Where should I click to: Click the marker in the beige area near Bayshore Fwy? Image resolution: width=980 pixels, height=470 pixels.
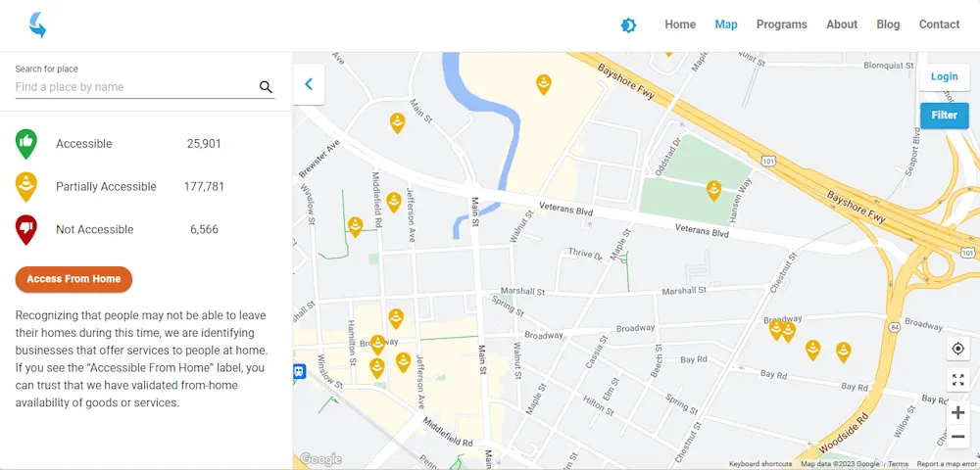coord(544,84)
